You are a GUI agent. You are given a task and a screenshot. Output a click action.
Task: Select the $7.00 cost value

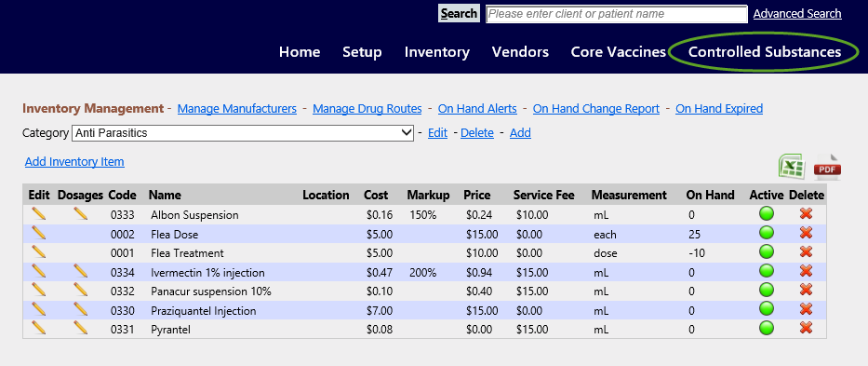pyautogui.click(x=380, y=311)
